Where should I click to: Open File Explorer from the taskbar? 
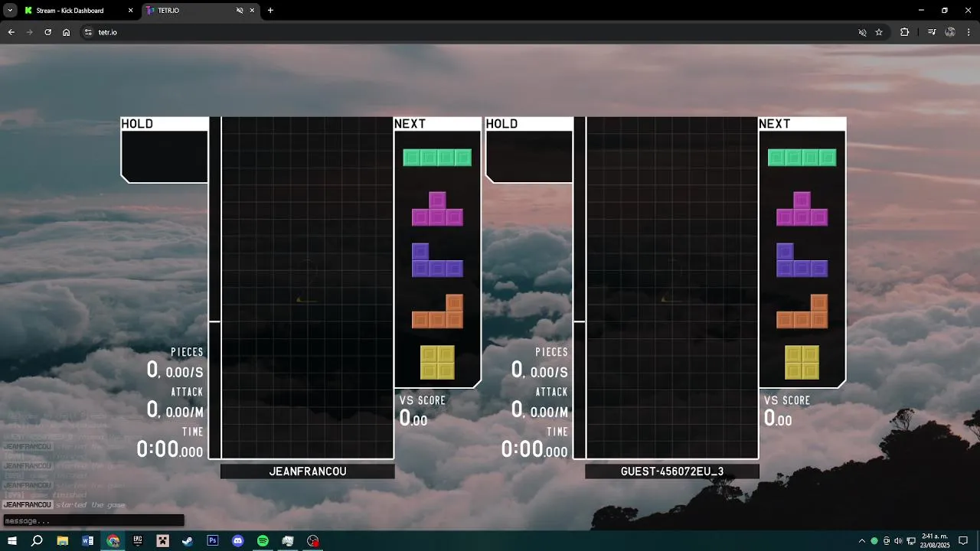[63, 541]
